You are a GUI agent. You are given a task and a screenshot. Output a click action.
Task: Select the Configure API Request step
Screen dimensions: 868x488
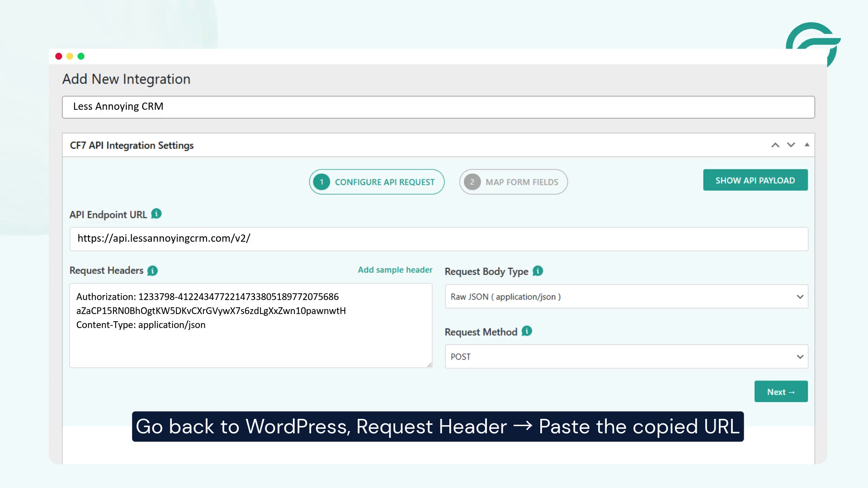pos(377,182)
